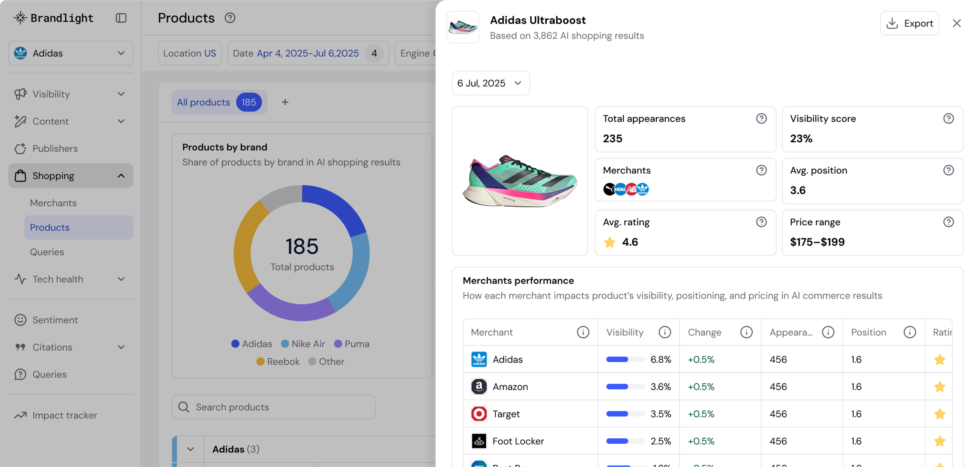
Task: Click the Merchants card help icon
Action: [761, 170]
